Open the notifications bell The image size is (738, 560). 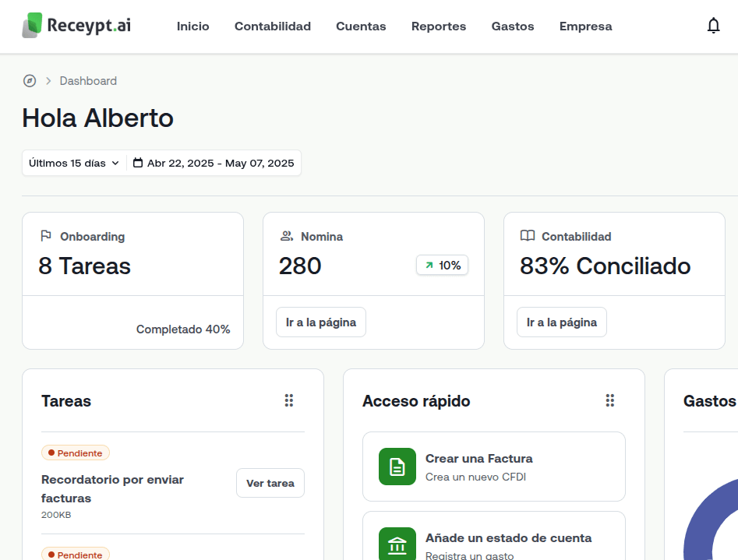pyautogui.click(x=714, y=26)
